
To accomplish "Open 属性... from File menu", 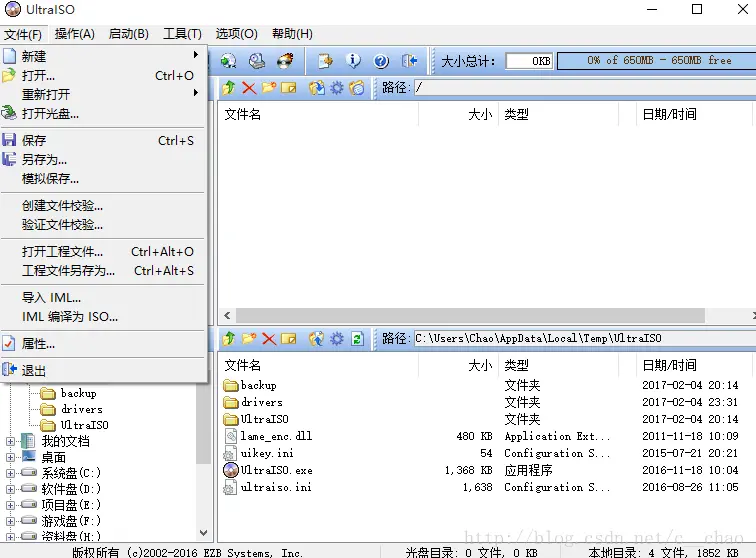I will tap(104, 344).
